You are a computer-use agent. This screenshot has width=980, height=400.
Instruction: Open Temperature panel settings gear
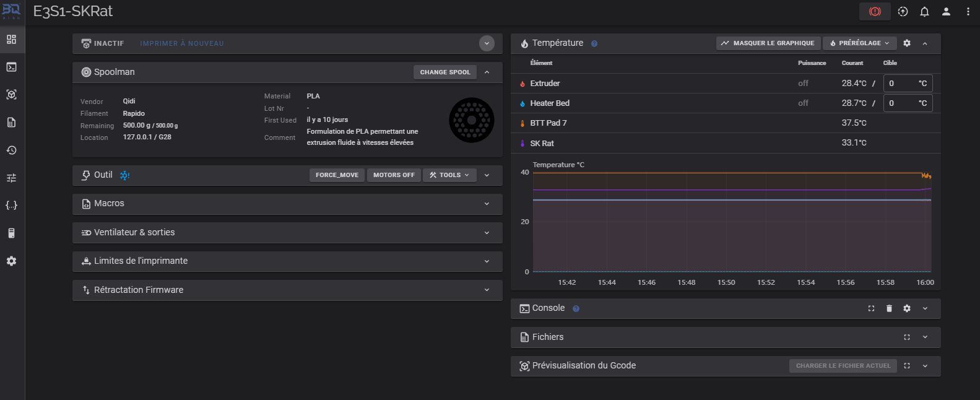coord(907,43)
